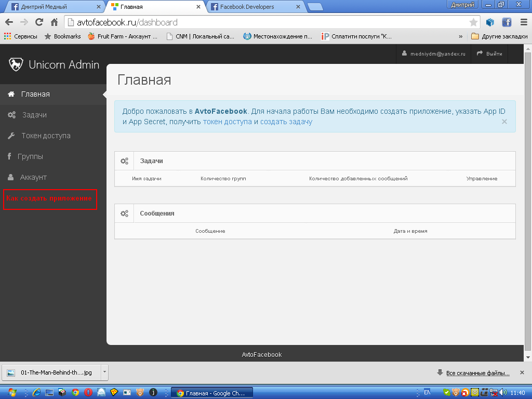The height and width of the screenshot is (399, 532).
Task: Bookmark this page with the star icon
Action: pos(473,22)
